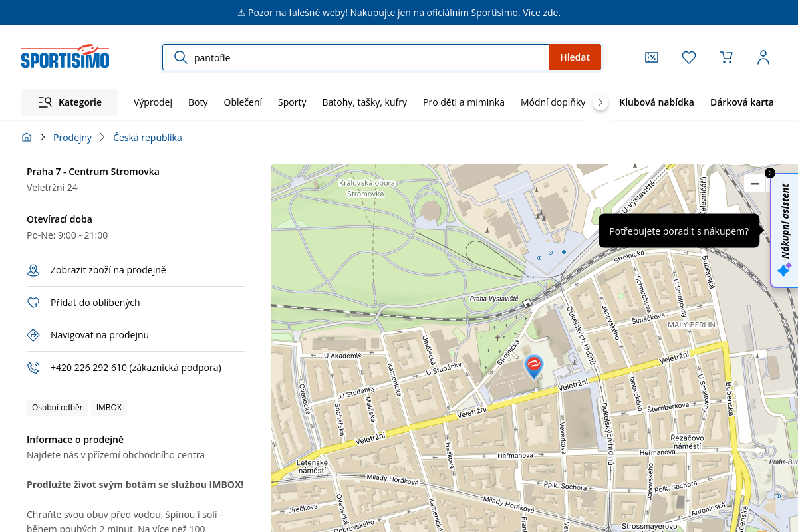Image resolution: width=798 pixels, height=532 pixels.
Task: Open the Výprodej menu item
Action: [153, 102]
